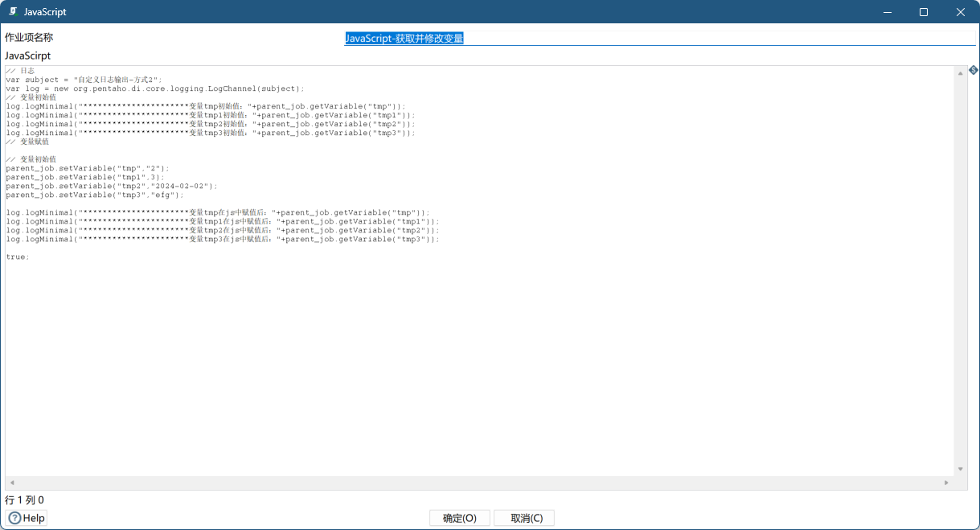Screen dimensions: 980x530
Task: Click the horizontal scrollbar track below script
Action: click(482, 483)
